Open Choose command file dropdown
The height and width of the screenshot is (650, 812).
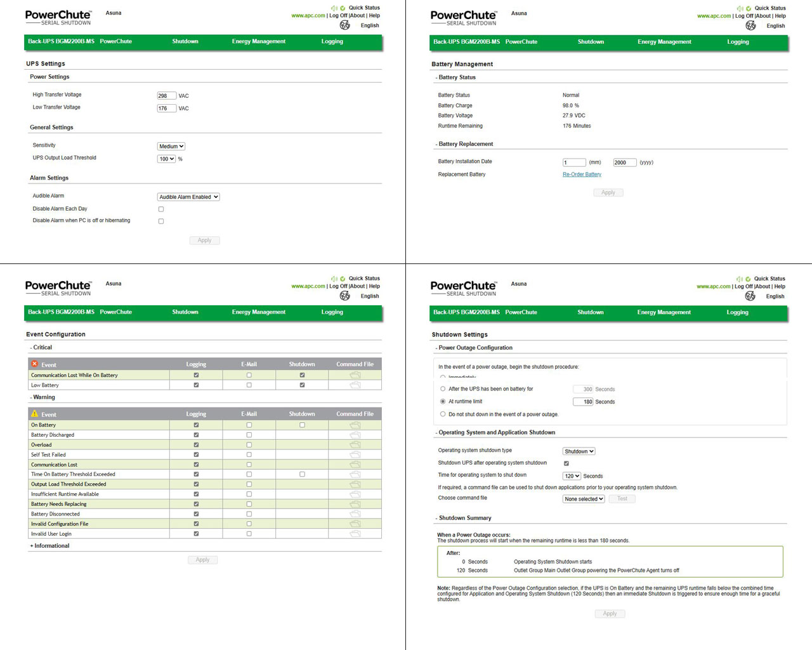tap(584, 499)
